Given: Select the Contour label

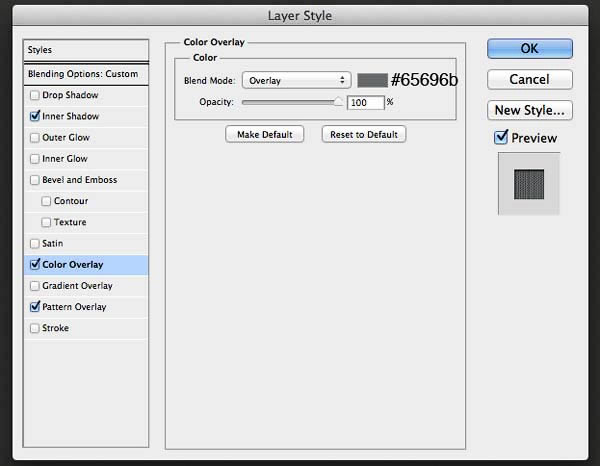Looking at the screenshot, I should click(x=71, y=201).
